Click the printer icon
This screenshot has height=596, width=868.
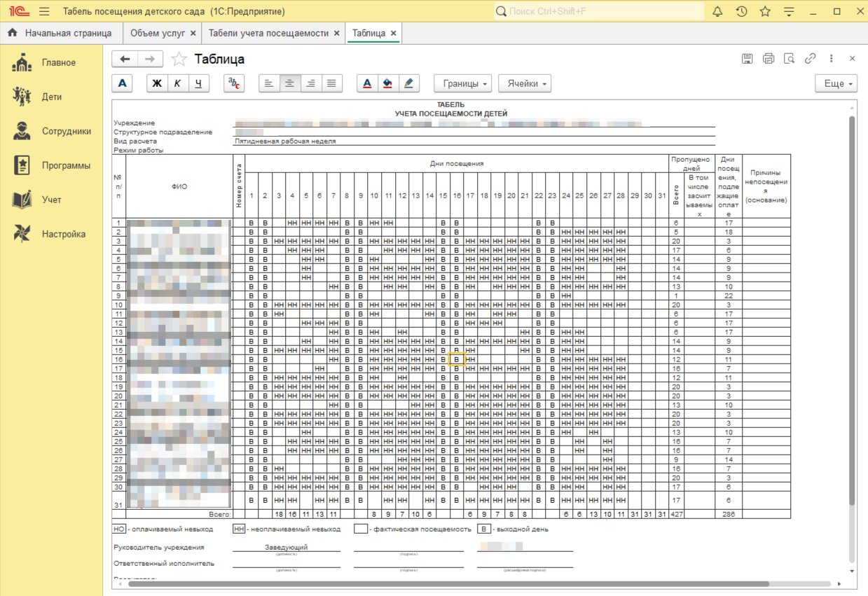coord(769,59)
